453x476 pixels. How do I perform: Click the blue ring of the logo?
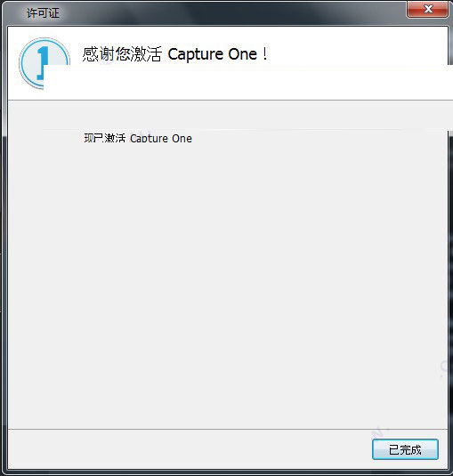(23, 63)
